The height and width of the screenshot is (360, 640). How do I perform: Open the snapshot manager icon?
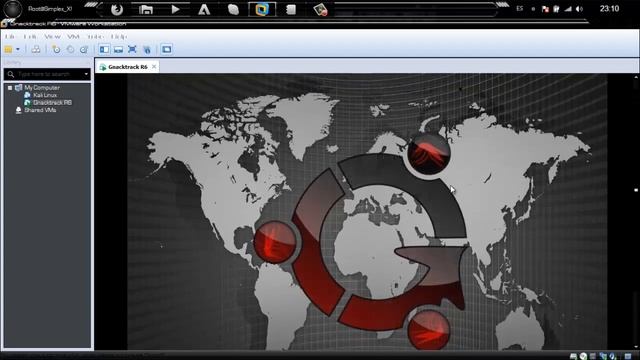click(x=84, y=49)
